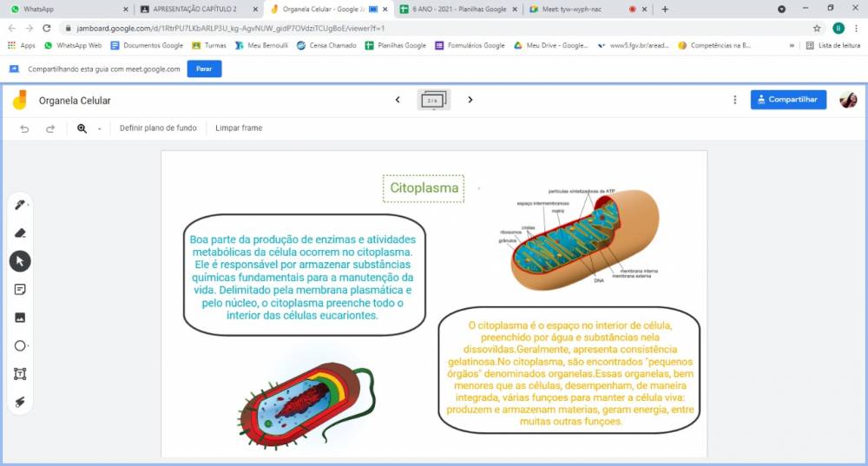Choose the Circle shape tool
868x466 pixels.
point(20,345)
